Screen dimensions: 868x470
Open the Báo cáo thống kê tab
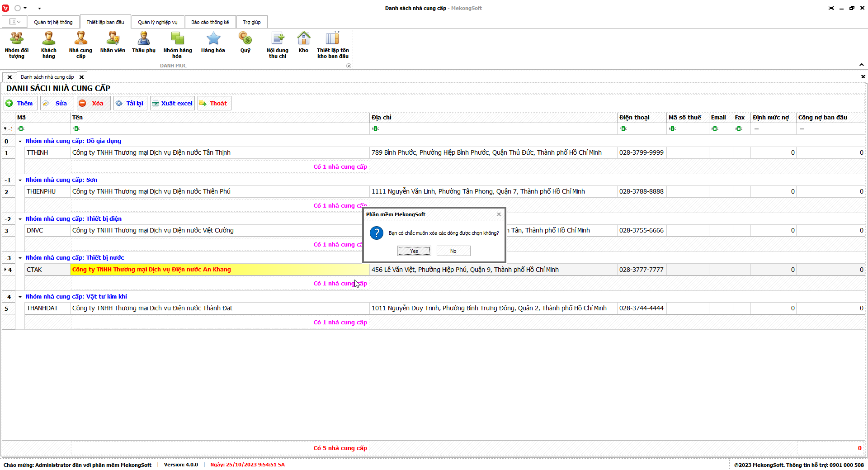[x=210, y=22]
